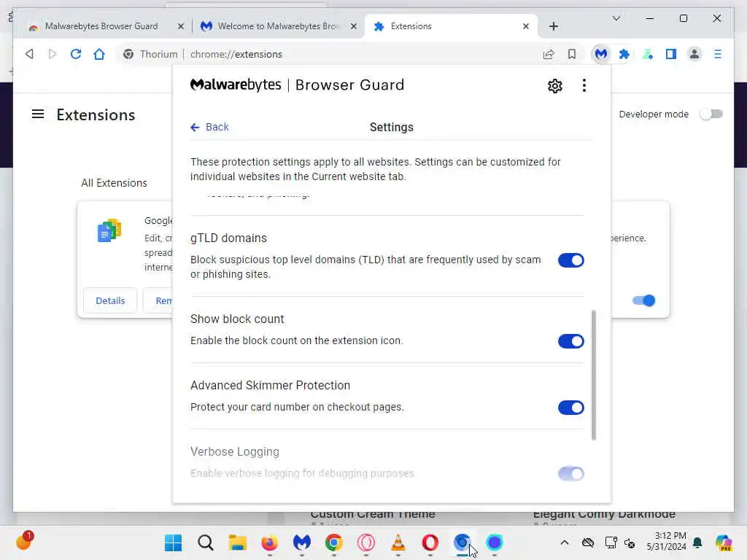
Task: Go to the home page icon
Action: 99,54
